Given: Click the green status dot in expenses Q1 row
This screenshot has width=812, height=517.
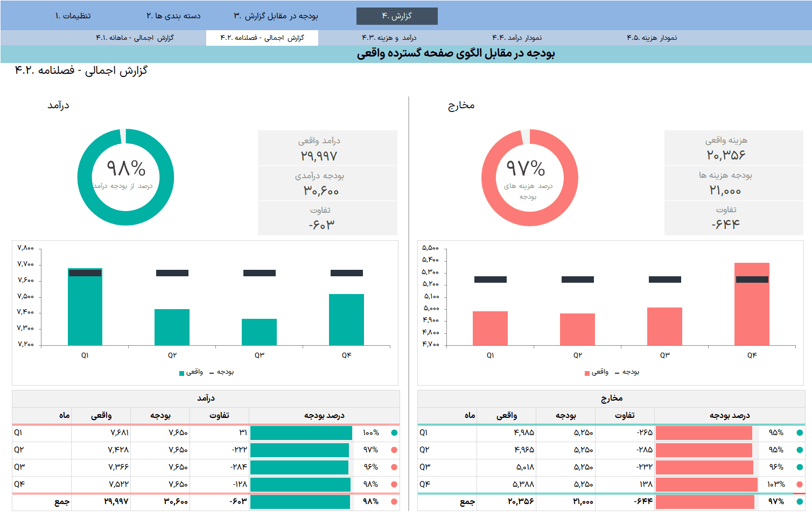Looking at the screenshot, I should [800, 432].
